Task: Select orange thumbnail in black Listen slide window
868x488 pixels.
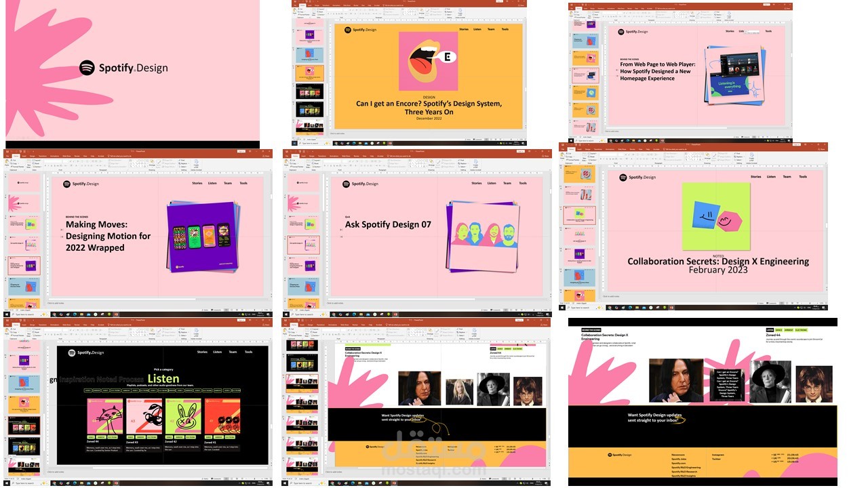Action: [x=24, y=405]
